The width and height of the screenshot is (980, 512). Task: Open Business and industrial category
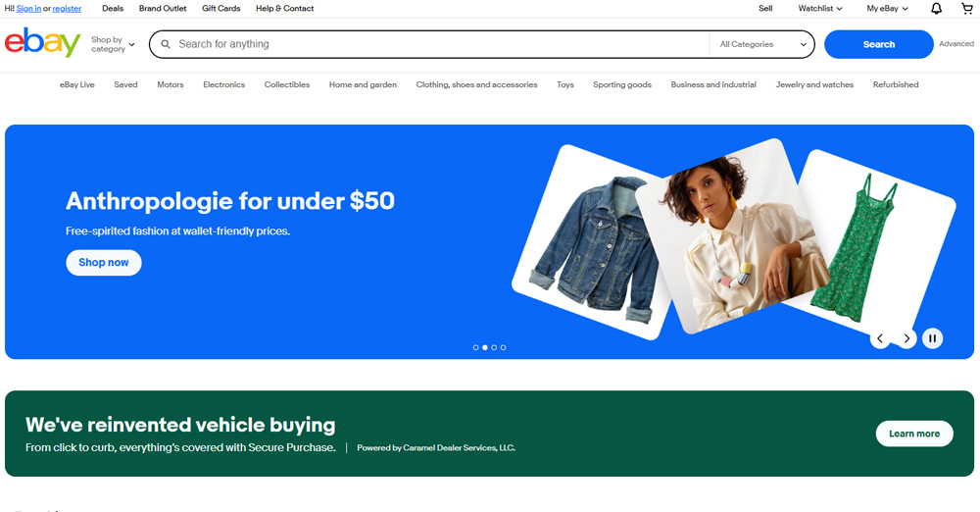pyautogui.click(x=713, y=84)
